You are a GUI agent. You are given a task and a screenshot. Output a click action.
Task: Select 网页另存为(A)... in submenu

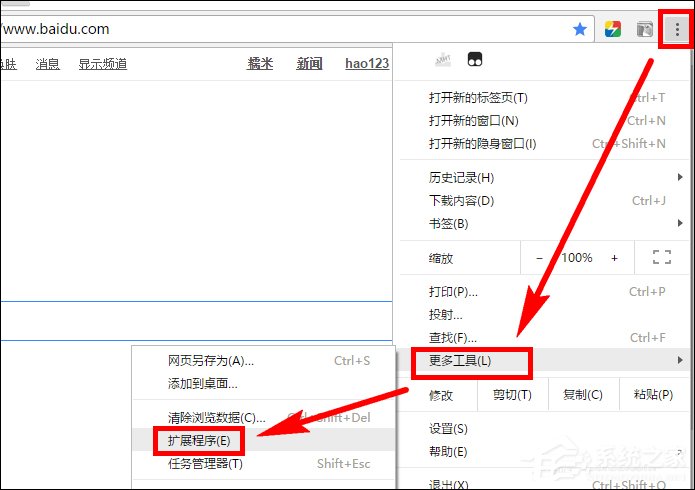(x=264, y=361)
